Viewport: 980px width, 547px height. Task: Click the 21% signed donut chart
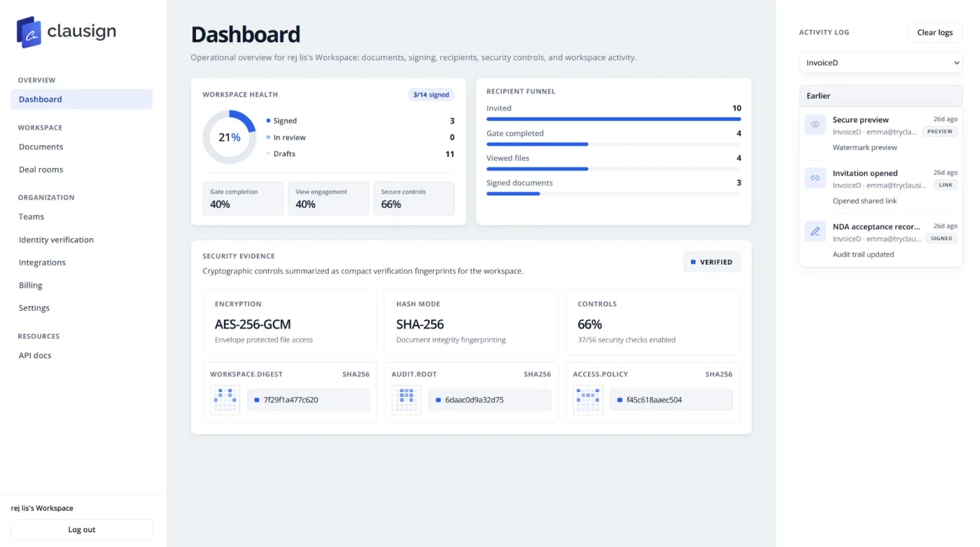point(230,137)
